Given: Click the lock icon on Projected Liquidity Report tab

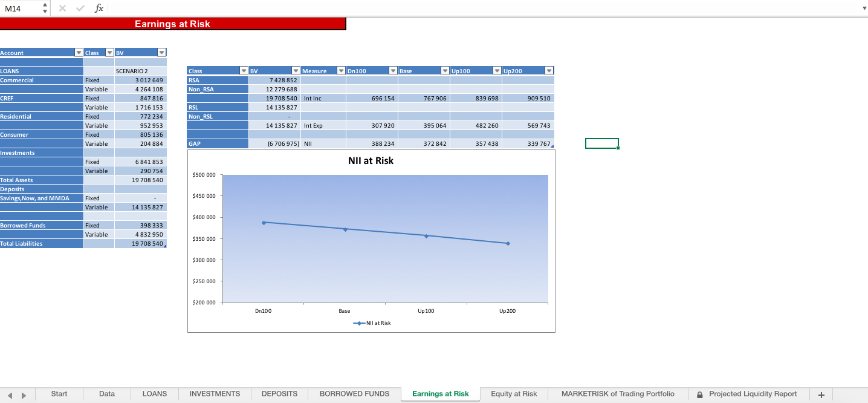Looking at the screenshot, I should click(x=699, y=393).
